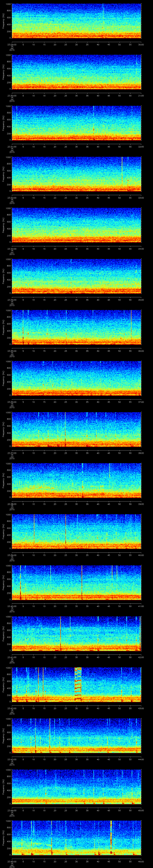Select the 23:33:00 time axis label

12,249
